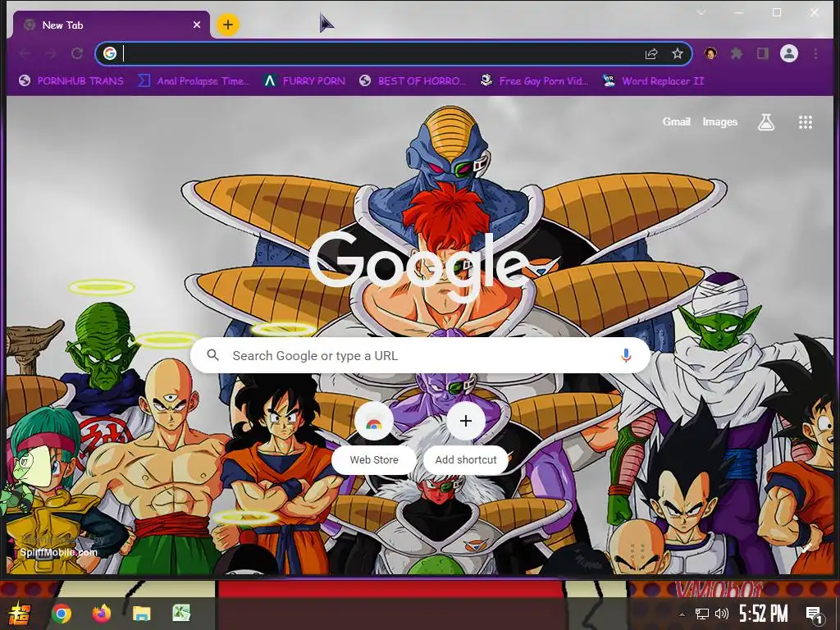This screenshot has height=630, width=840.
Task: Close the New Tab tab
Action: point(197,25)
